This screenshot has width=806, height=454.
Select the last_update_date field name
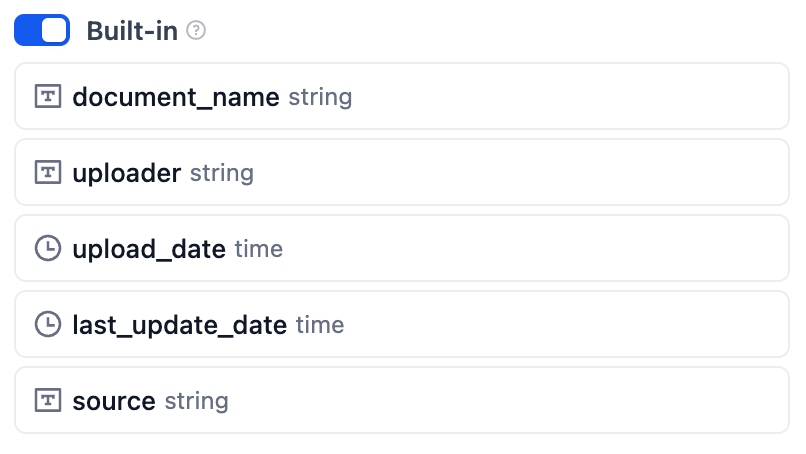coord(180,325)
